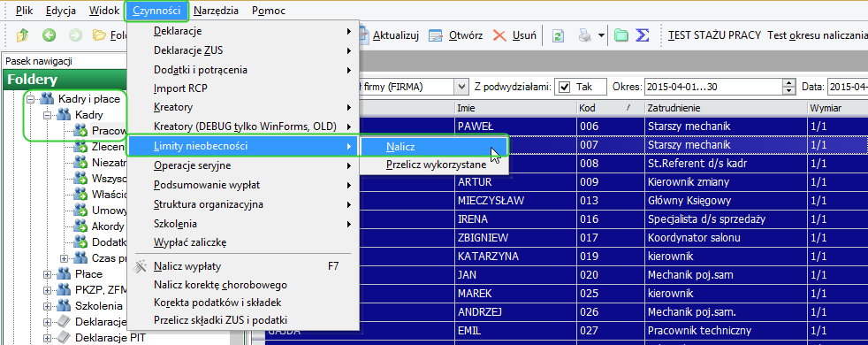
Task: Open the firmy (FIRMA) dropdown
Action: coord(461,87)
